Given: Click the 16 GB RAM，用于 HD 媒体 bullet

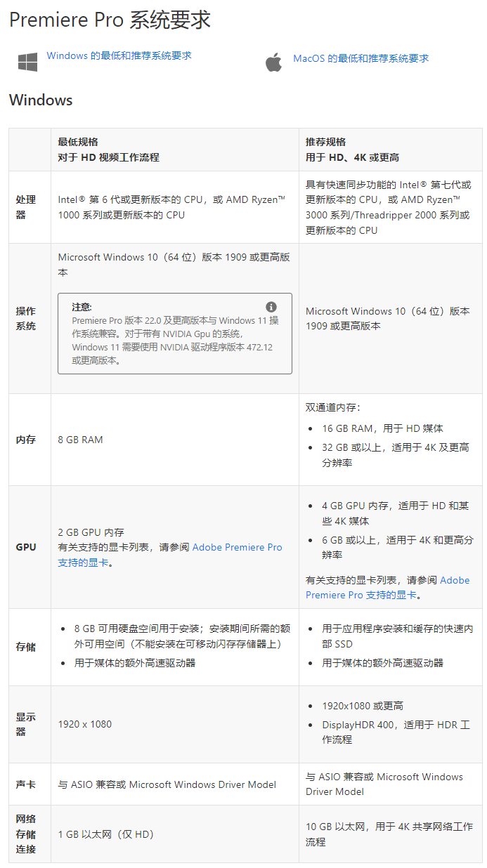Looking at the screenshot, I should 383,428.
